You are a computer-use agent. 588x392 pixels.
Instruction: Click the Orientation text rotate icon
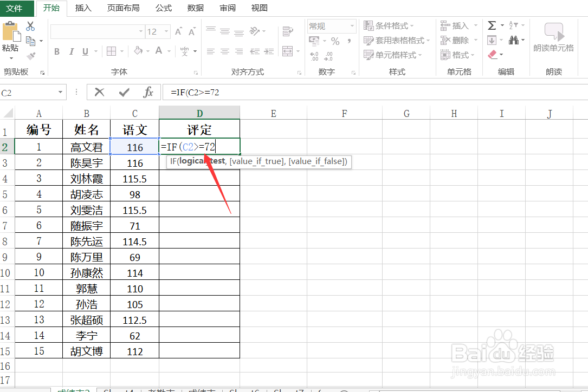[255, 31]
